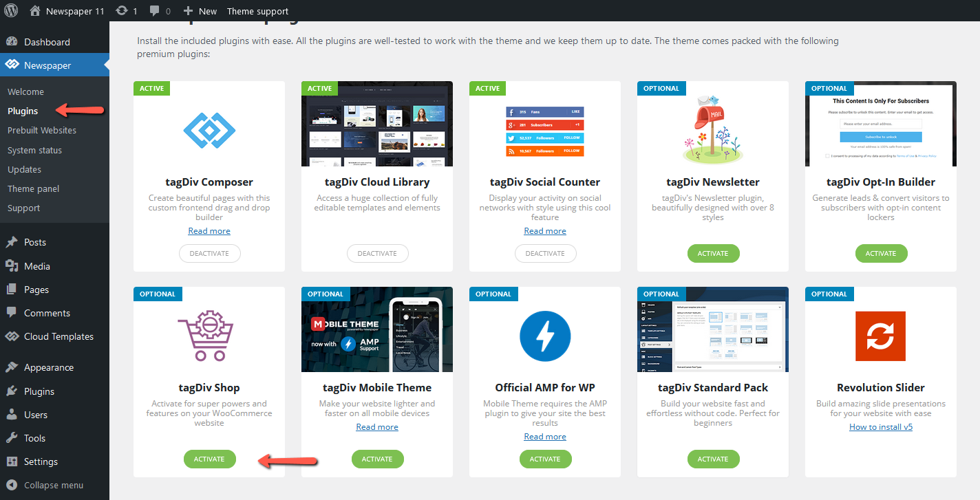Click the updates refresh icon
The image size is (980, 500).
[122, 11]
